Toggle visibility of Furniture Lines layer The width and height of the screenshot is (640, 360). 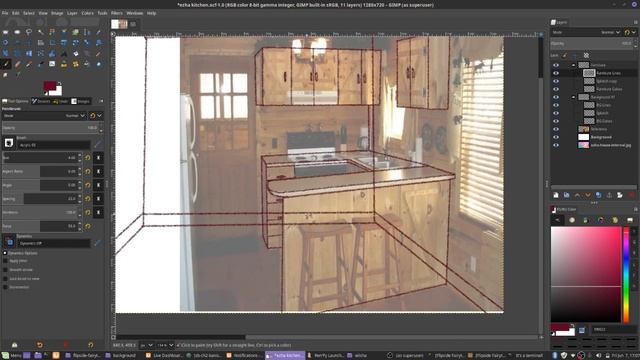556,73
